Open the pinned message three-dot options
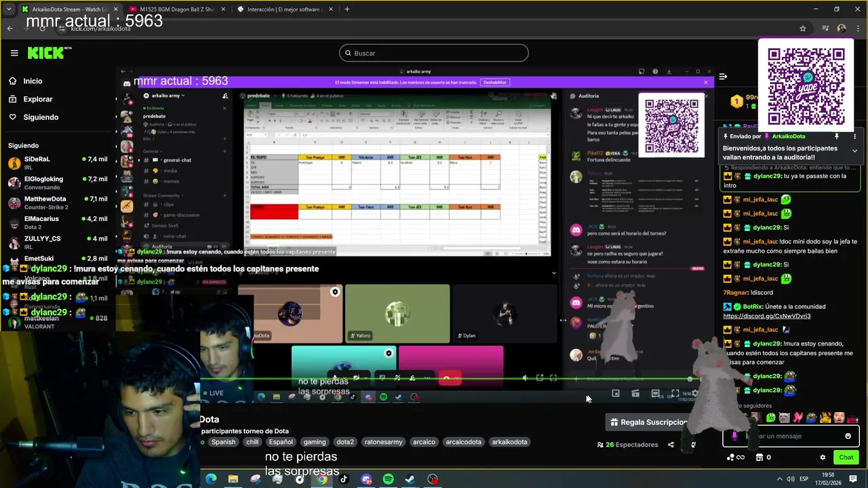Image resolution: width=868 pixels, height=488 pixels. (x=854, y=136)
